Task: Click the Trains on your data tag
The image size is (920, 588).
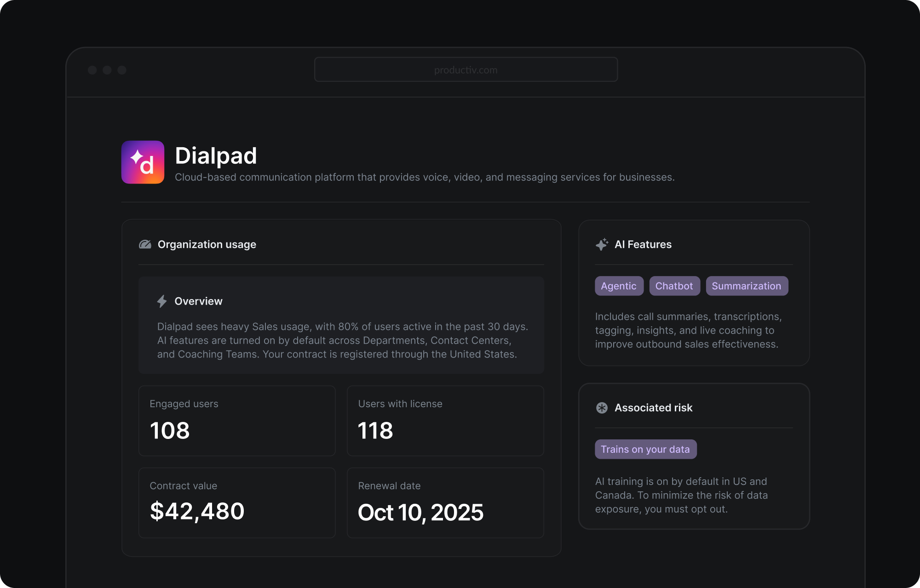Action: click(x=645, y=449)
